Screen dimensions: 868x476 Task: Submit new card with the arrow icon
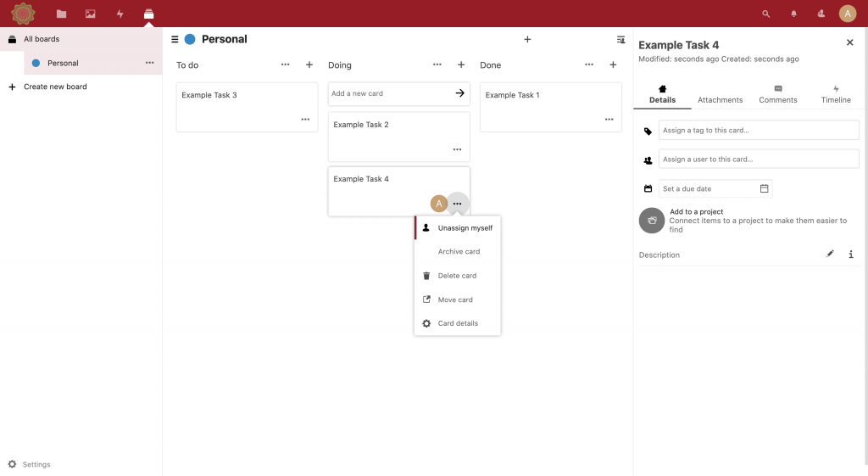(x=459, y=93)
